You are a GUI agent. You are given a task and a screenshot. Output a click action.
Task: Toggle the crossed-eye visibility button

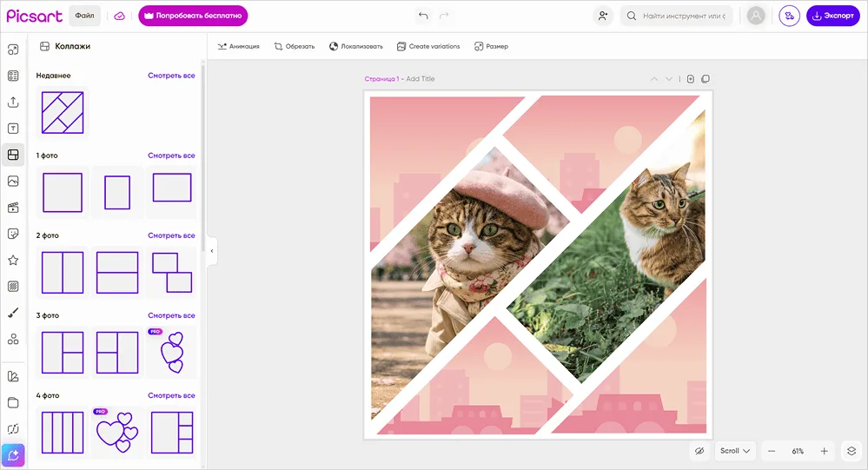click(x=699, y=451)
